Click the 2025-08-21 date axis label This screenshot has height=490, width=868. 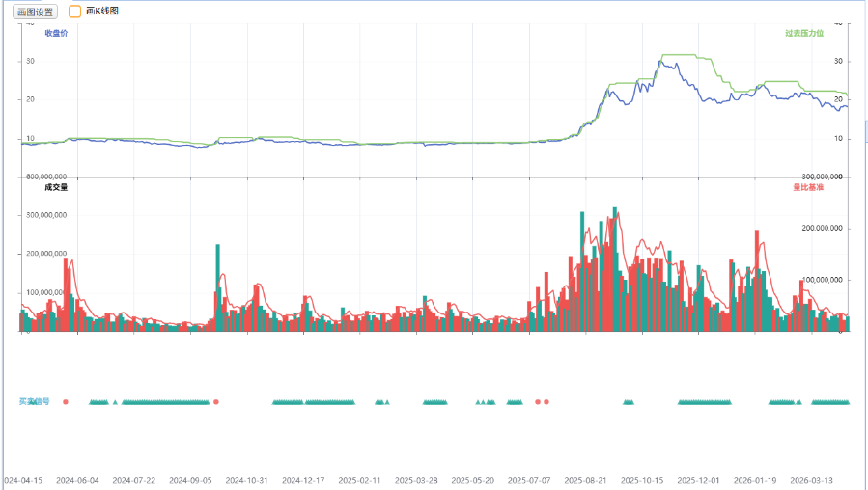tap(585, 479)
